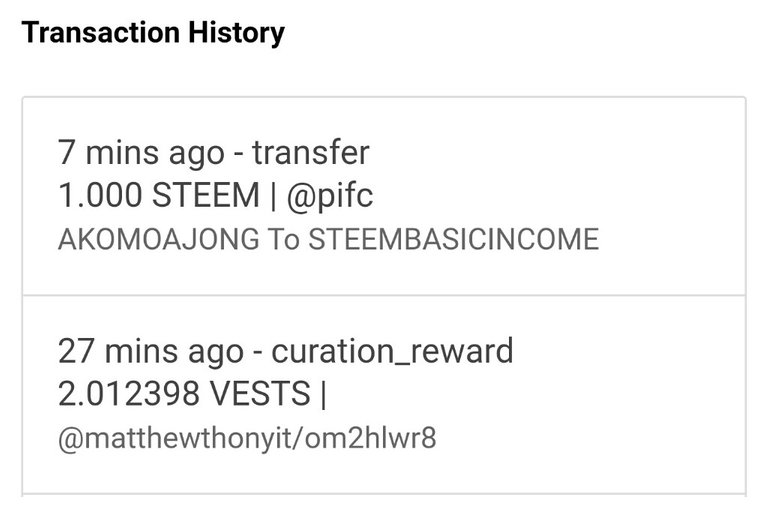Image resolution: width=768 pixels, height=509 pixels.
Task: Click the pipe separator before @pifc
Action: click(271, 196)
